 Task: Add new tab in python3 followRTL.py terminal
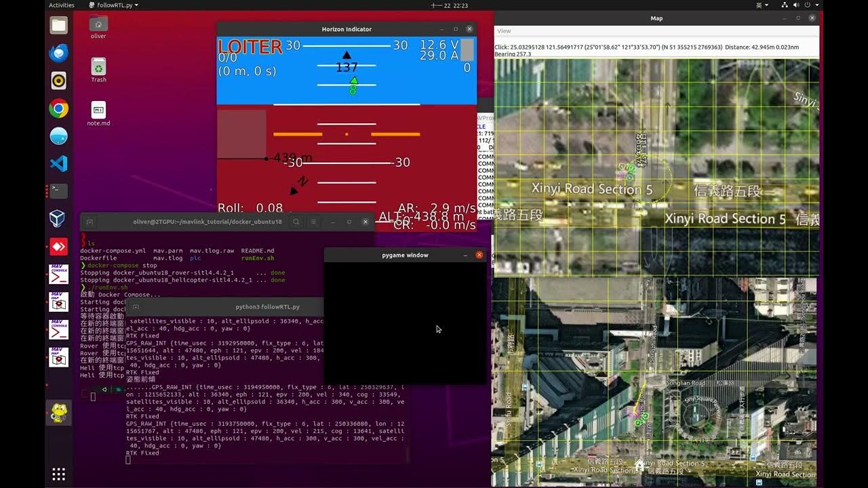[136, 307]
